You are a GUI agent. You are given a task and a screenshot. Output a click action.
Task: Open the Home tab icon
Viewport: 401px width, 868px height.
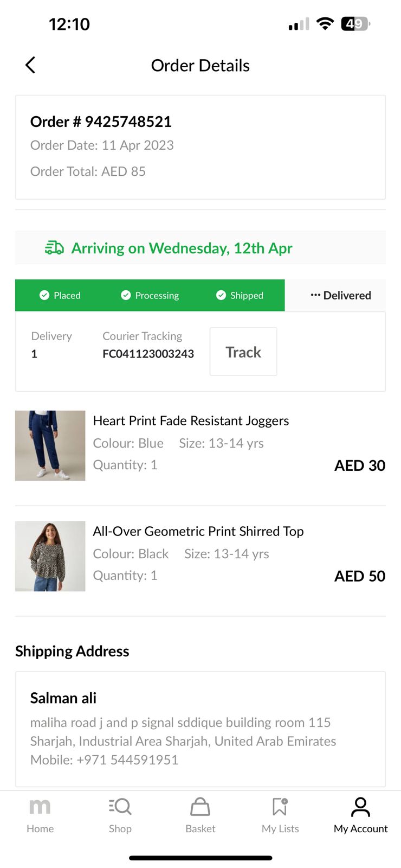coord(40,807)
